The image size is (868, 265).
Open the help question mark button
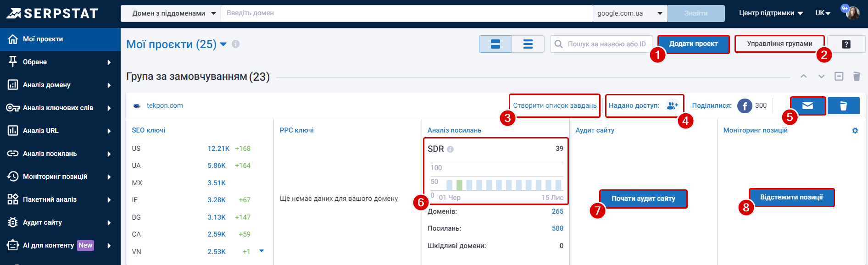tap(846, 44)
